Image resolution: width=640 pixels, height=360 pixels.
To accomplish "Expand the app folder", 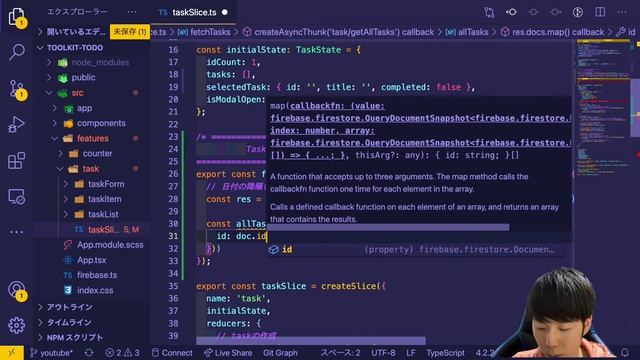I will (84, 108).
